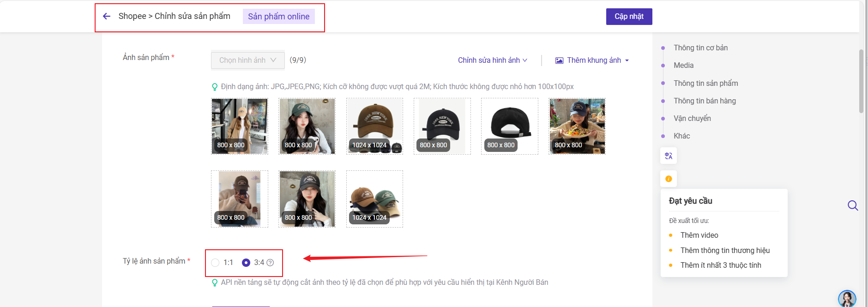Screen dimensions: 868x307
Task: Select the brown and green caps thumbnail
Action: 374,199
